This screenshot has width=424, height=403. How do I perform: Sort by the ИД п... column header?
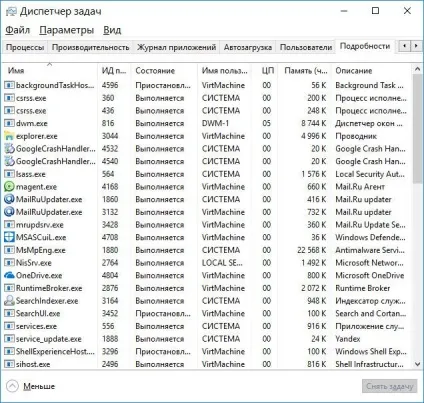pos(114,70)
